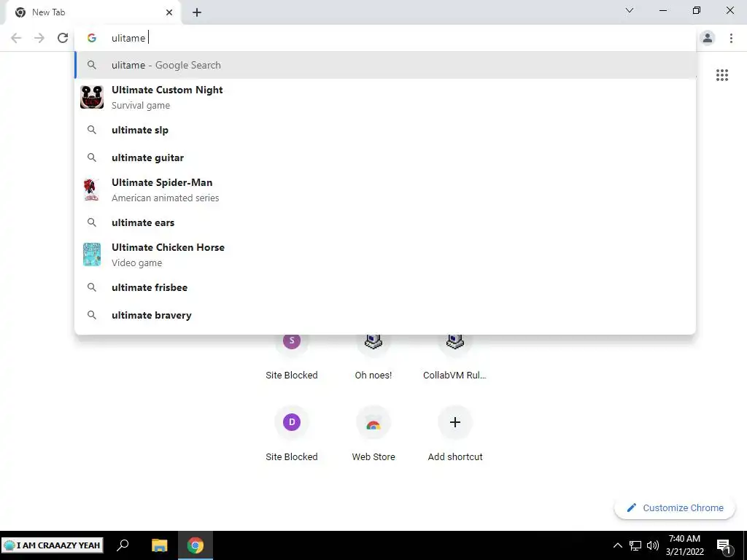The image size is (747, 560).
Task: Click the Customize Chrome button
Action: (675, 508)
